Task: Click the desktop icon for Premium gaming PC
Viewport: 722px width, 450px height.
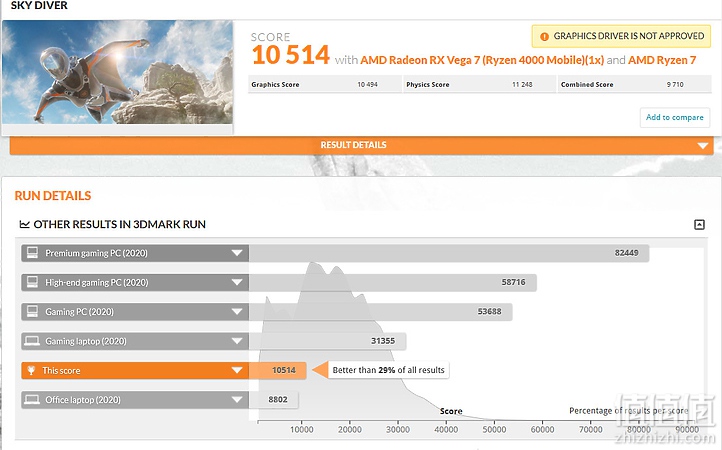Action: (x=32, y=252)
